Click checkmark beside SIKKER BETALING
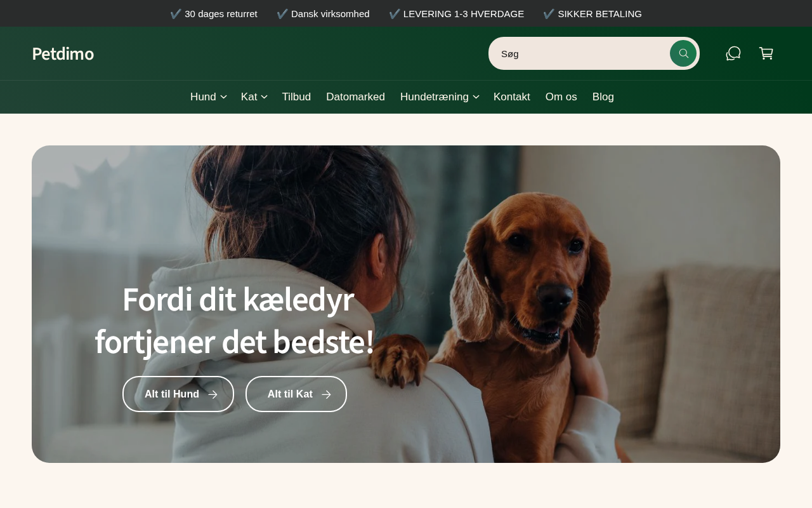Screen dimensions: 812x508 click(x=549, y=13)
